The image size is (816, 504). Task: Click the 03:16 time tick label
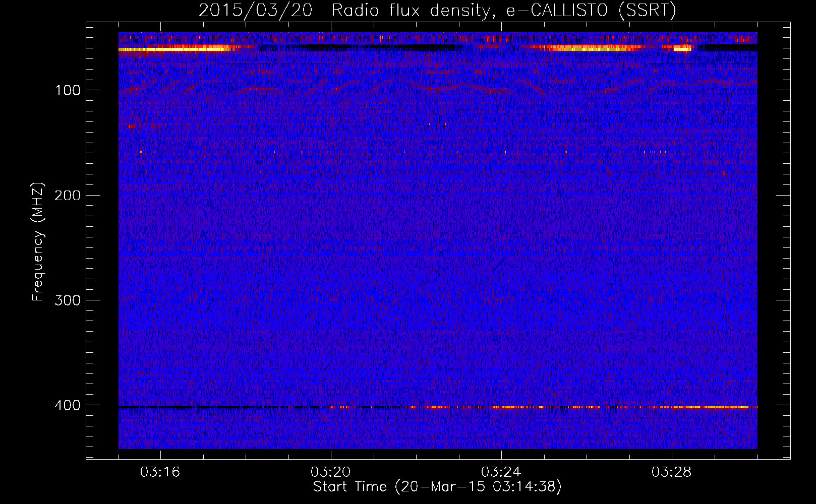coord(160,472)
